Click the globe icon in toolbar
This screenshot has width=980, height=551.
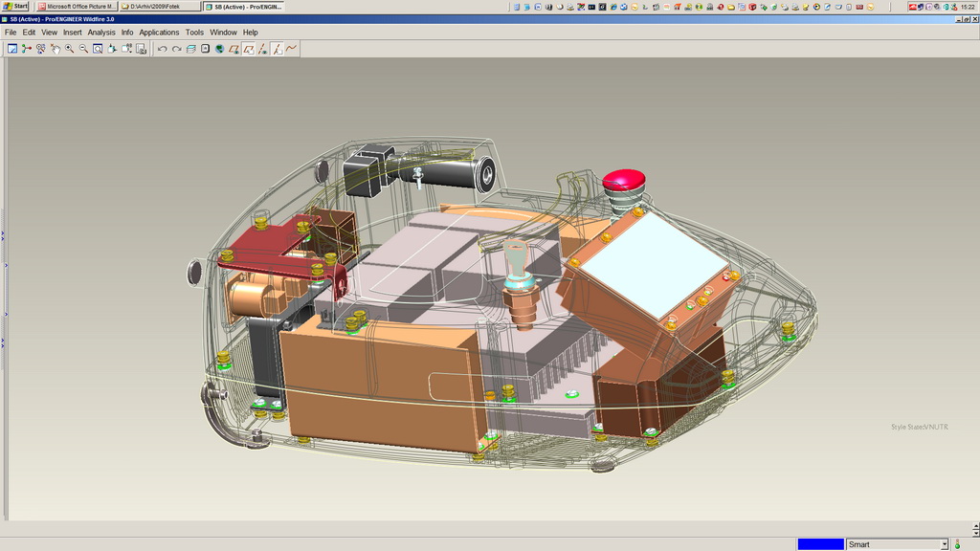(x=219, y=49)
